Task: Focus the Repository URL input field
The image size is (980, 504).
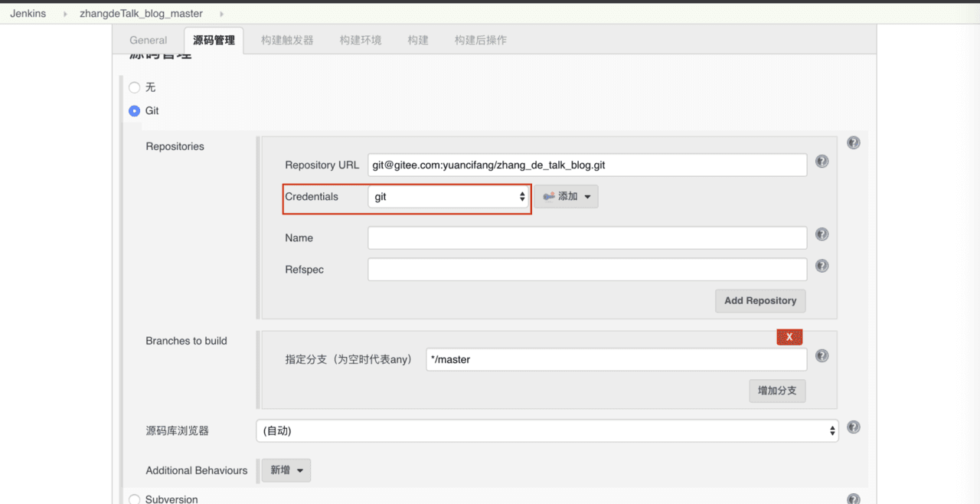Action: [587, 165]
